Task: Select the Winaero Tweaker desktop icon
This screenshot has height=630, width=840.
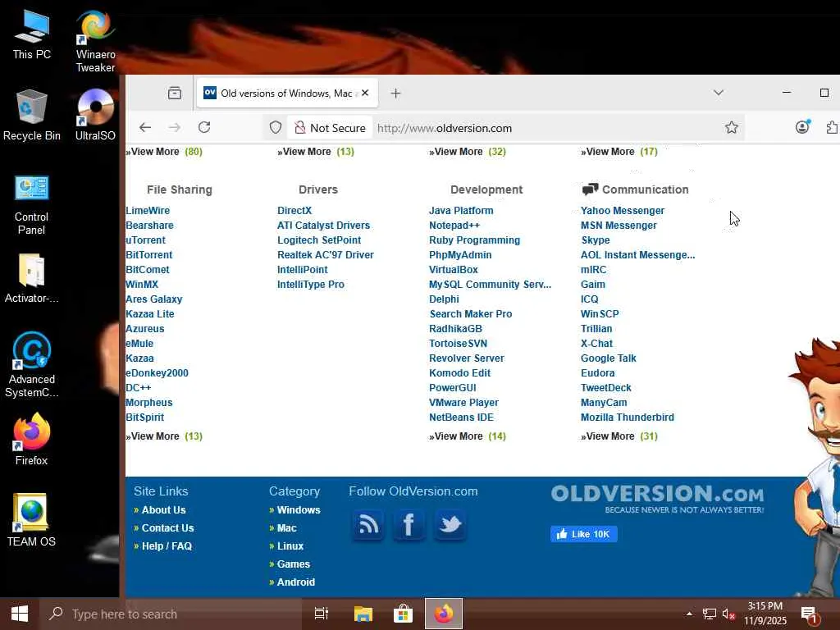Action: point(95,41)
